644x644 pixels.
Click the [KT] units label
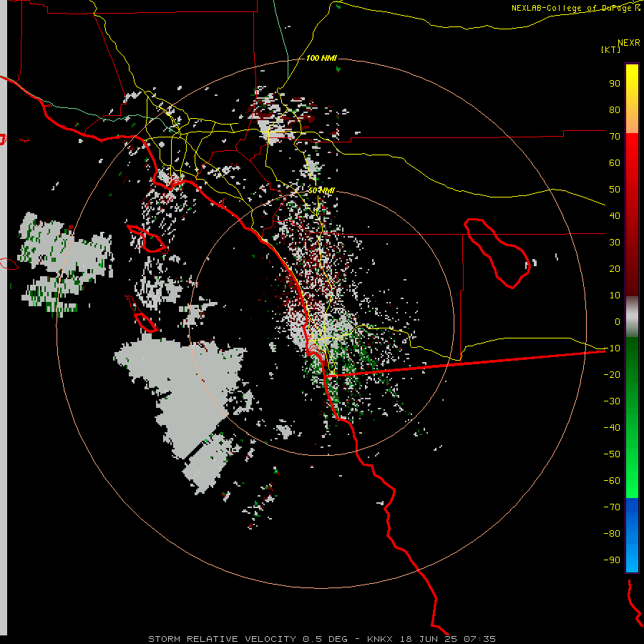point(611,49)
